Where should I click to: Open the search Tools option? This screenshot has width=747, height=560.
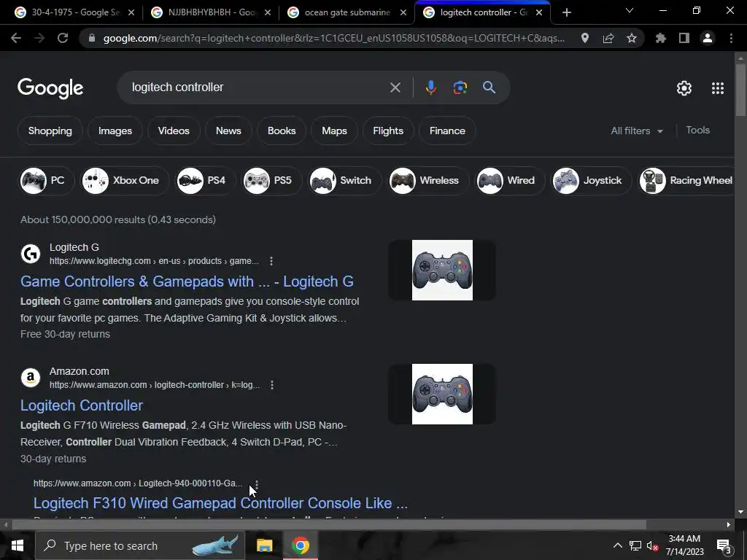tap(698, 130)
